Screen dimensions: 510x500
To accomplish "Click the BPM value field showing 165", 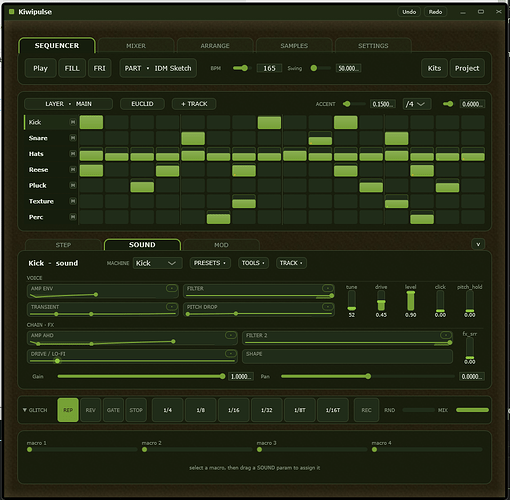I will click(269, 68).
